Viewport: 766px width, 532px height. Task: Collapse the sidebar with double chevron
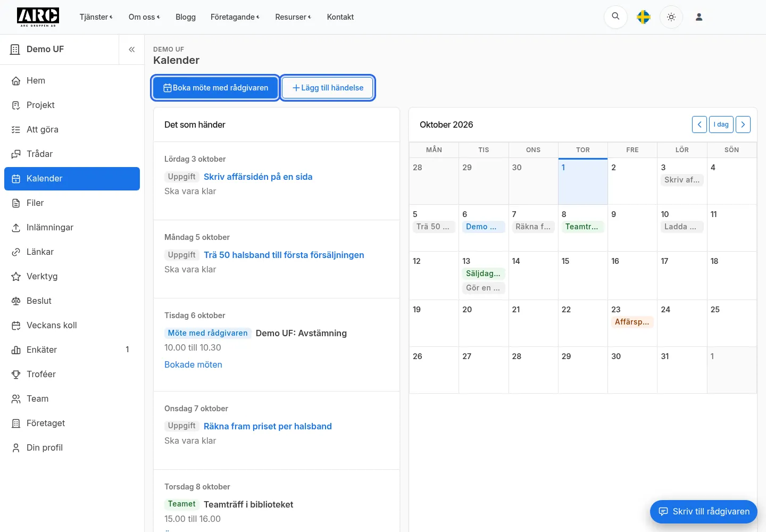131,49
